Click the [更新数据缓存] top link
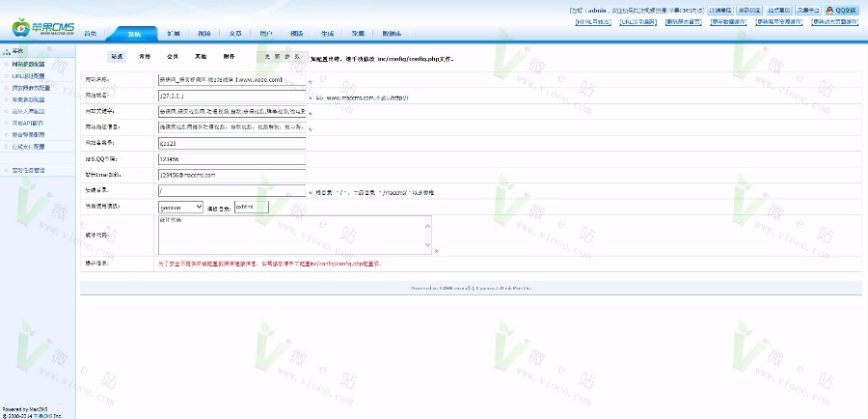 [x=728, y=21]
